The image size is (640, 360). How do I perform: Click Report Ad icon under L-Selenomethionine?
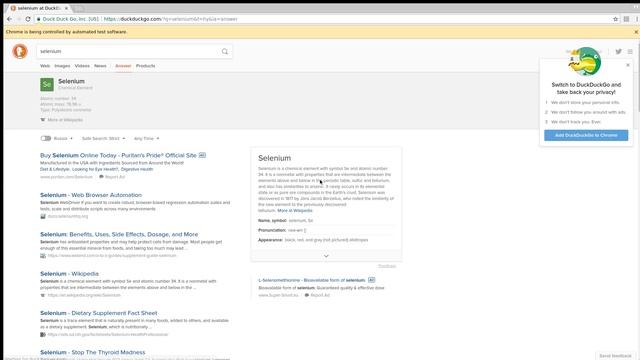(307, 295)
